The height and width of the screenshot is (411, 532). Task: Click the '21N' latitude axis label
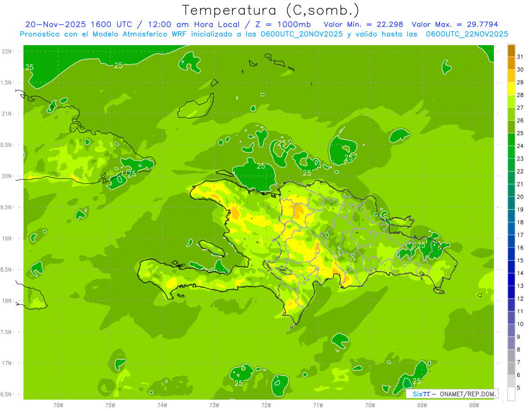(x=8, y=114)
